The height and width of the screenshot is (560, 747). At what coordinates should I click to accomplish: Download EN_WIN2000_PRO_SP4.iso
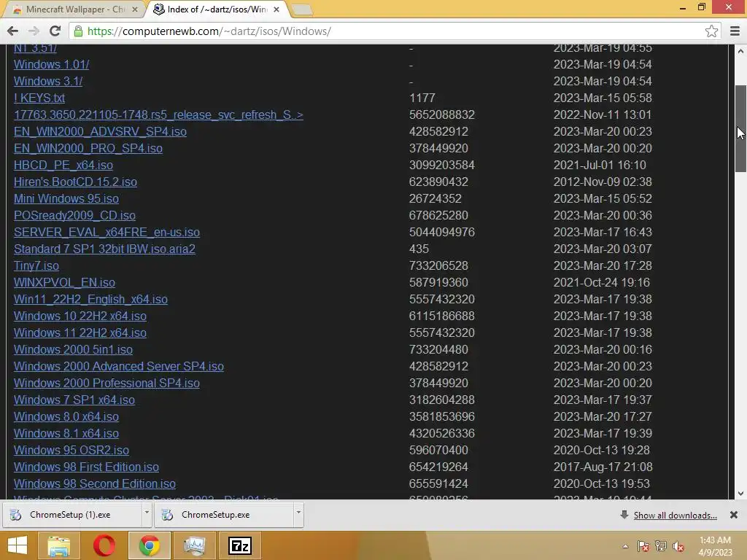[x=88, y=149]
